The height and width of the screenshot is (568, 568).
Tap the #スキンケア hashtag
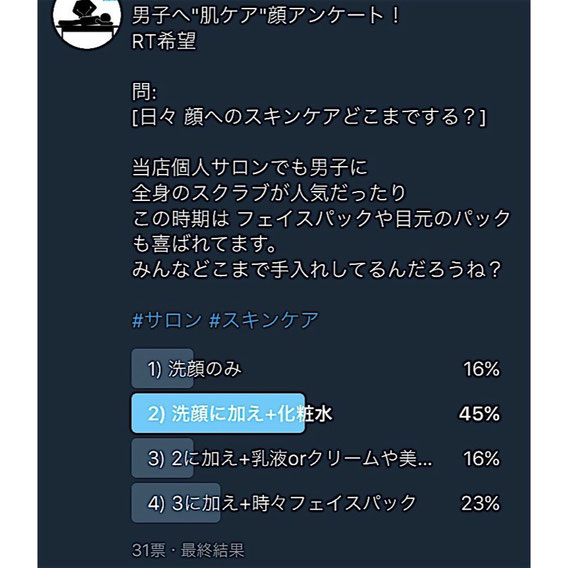[264, 320]
